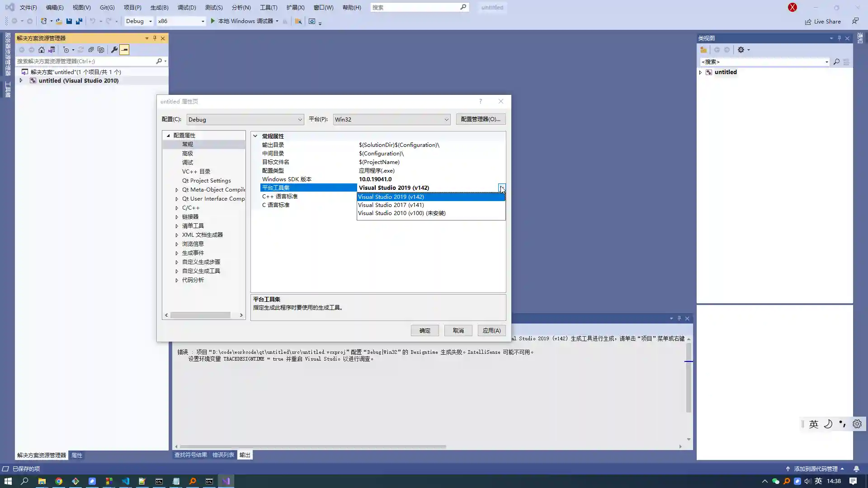Switch to the 属性 tab at bottom left
Screen dimensions: 868x488
tap(77, 455)
